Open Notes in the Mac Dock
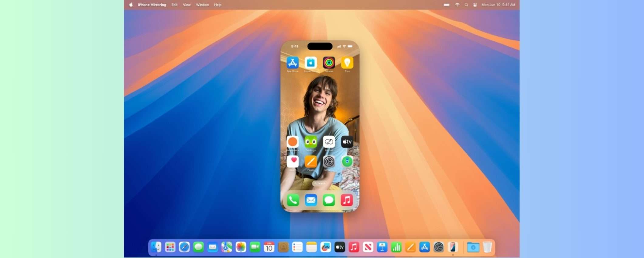Screen dimensions: 644x258 click(311, 247)
